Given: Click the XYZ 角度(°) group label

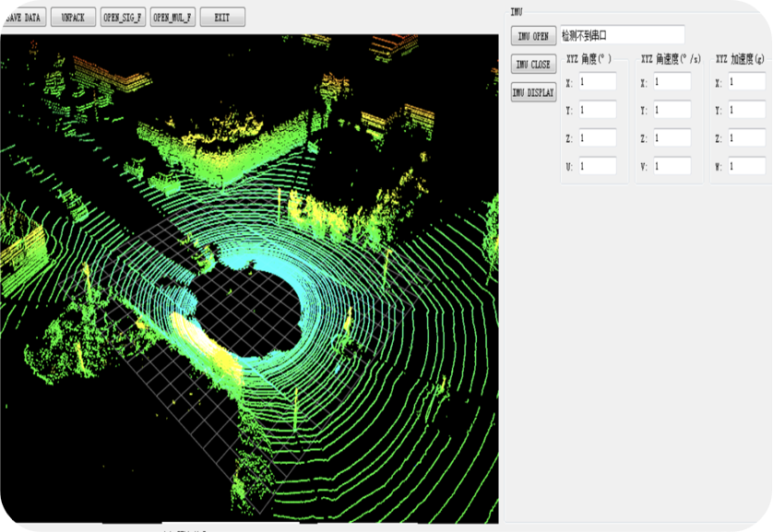Looking at the screenshot, I should pyautogui.click(x=589, y=59).
